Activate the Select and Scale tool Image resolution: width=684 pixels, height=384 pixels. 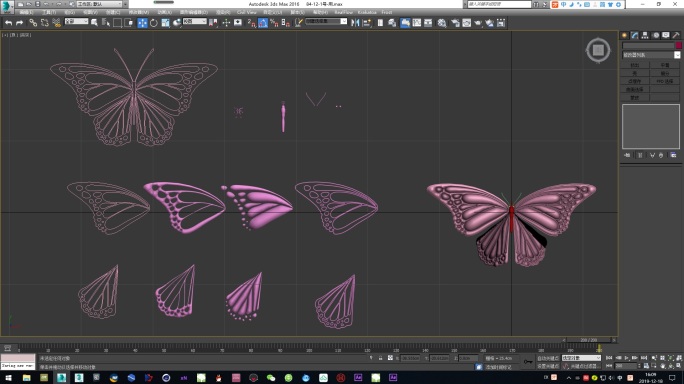(165, 23)
